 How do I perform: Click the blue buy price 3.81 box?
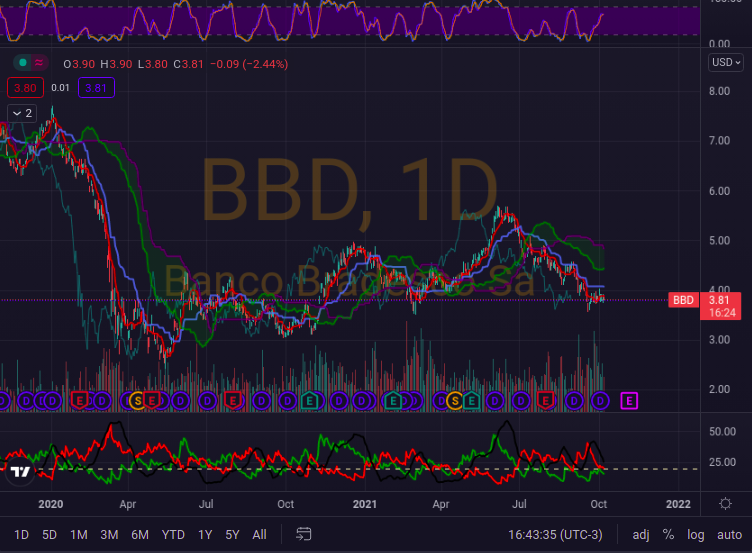click(97, 88)
